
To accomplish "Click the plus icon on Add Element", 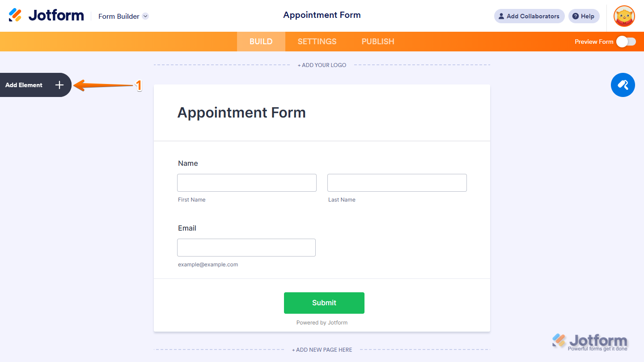I will point(59,85).
